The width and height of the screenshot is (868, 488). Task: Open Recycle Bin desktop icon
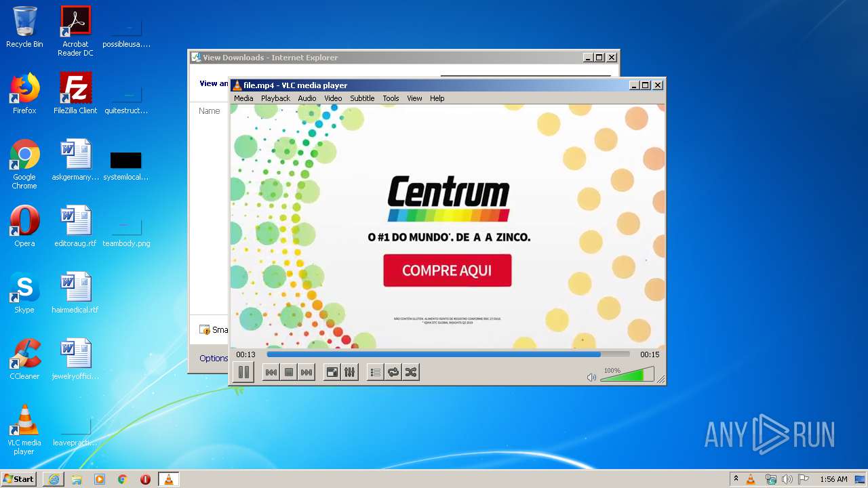coord(24,28)
